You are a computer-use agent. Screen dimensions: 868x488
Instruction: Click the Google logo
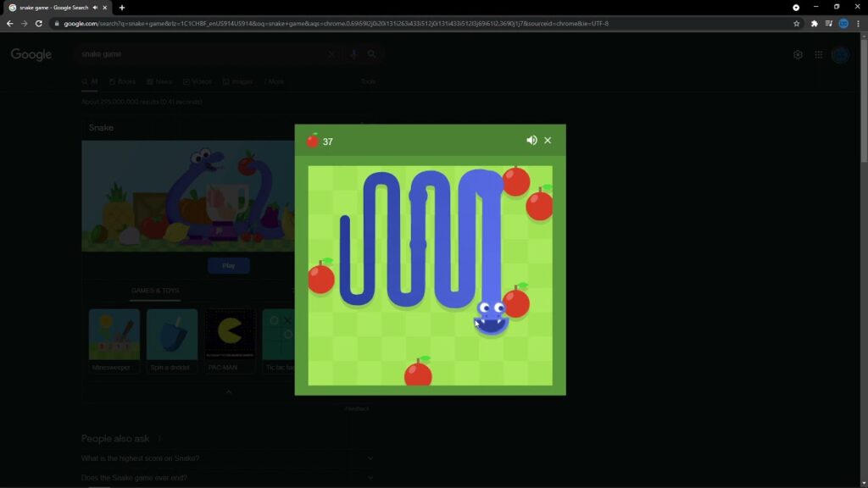[x=31, y=54]
